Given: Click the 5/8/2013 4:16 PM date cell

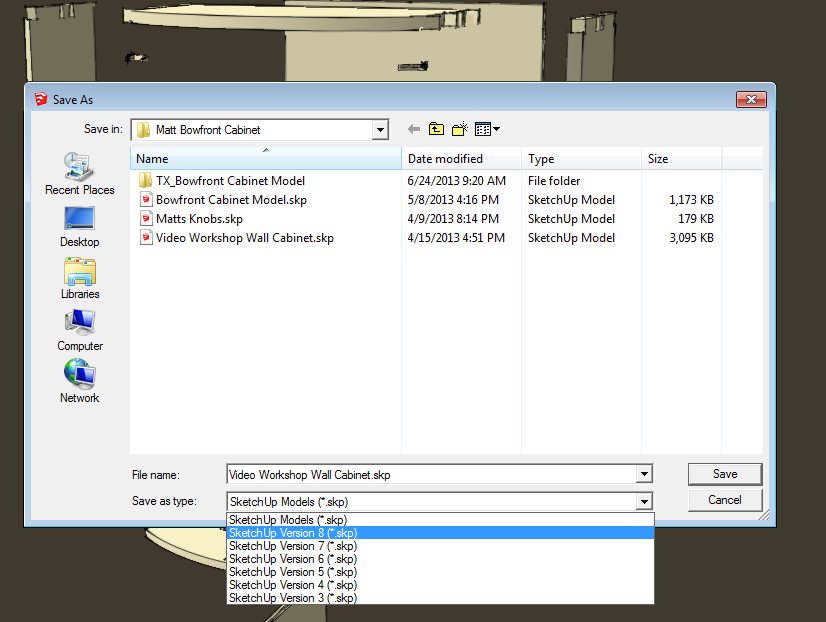Looking at the screenshot, I should (x=453, y=200).
